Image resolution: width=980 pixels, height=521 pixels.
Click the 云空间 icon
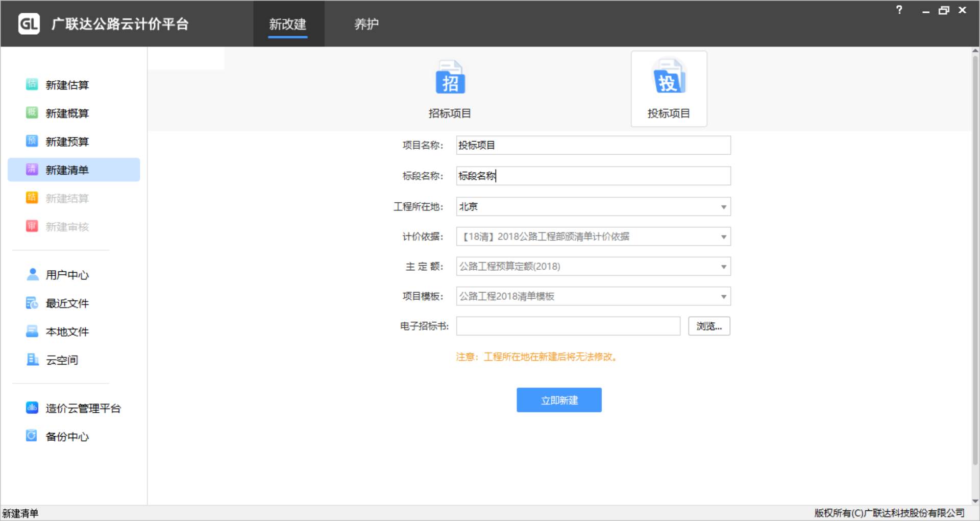pos(32,360)
